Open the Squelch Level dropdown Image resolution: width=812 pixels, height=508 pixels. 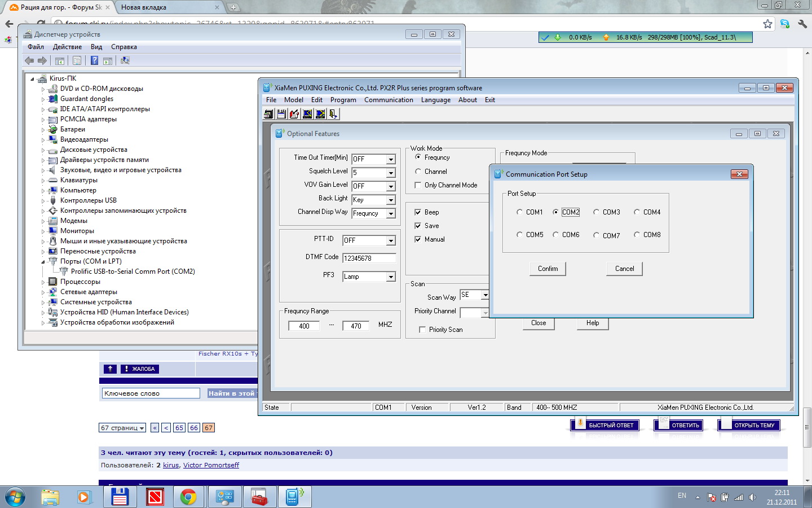click(391, 173)
